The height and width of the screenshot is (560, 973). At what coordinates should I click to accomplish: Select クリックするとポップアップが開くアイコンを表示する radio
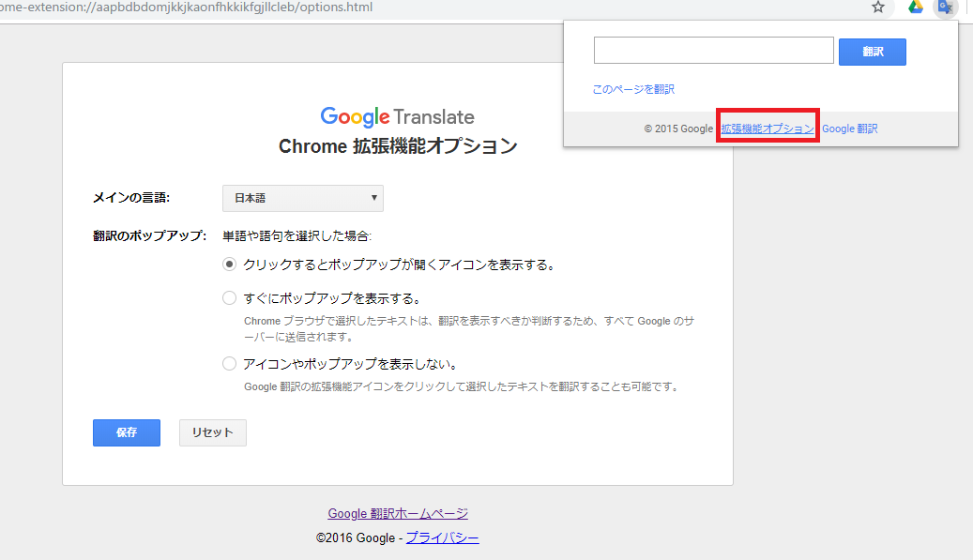pos(230,265)
